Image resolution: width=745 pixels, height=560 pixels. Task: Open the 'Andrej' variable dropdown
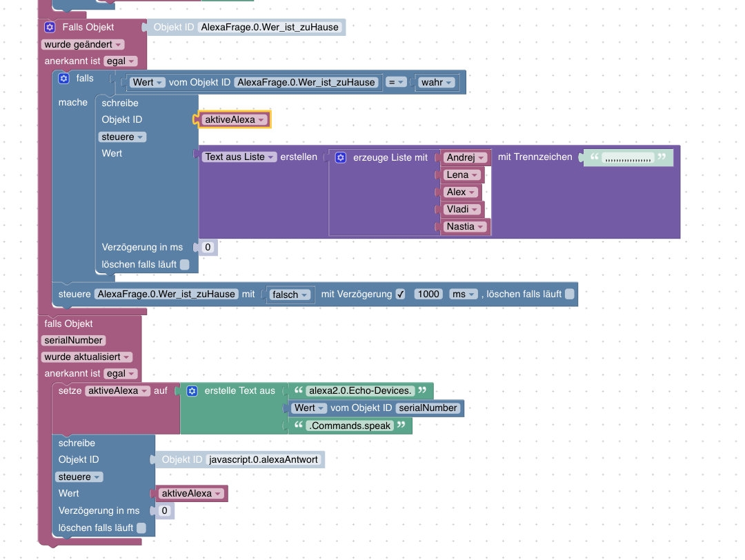point(465,158)
